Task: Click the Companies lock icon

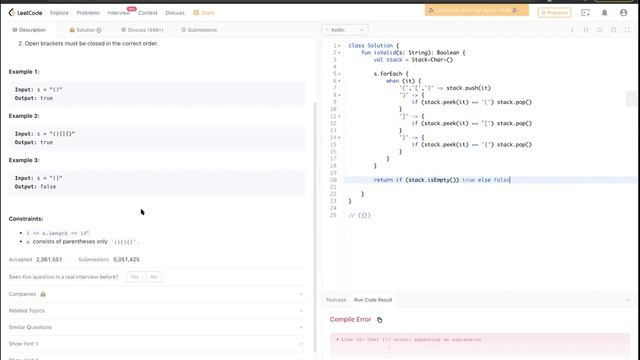Action: [43, 294]
